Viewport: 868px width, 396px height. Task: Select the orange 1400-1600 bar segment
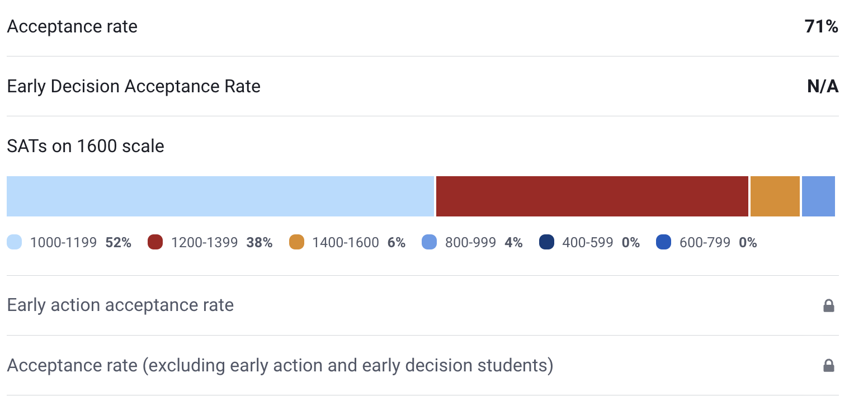[775, 196]
